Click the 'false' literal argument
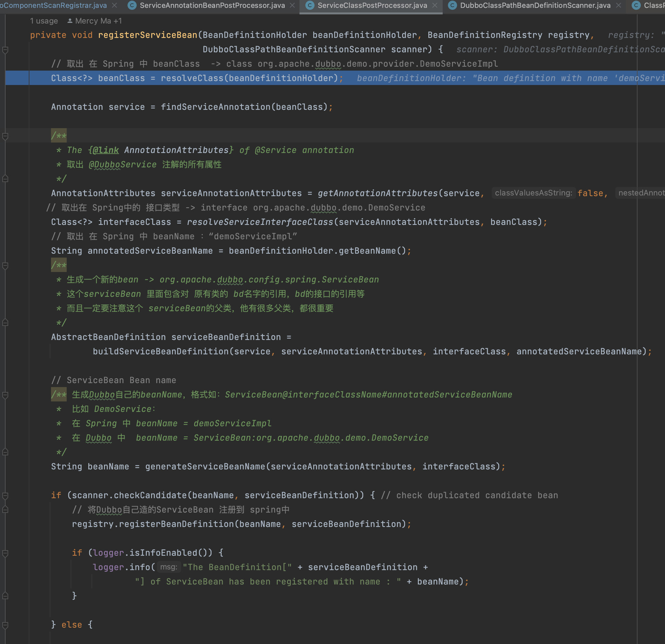Screen dimensions: 665x644 point(590,193)
